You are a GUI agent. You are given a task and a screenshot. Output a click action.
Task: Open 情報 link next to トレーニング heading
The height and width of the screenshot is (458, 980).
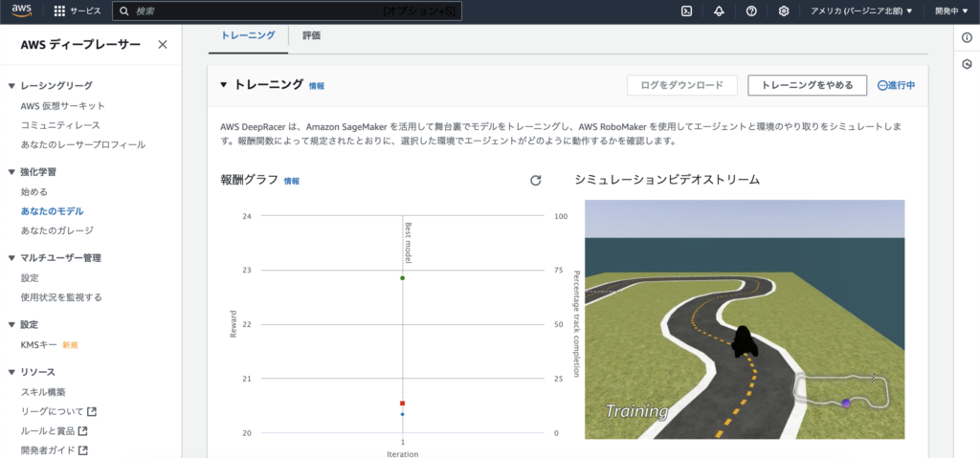(x=316, y=86)
